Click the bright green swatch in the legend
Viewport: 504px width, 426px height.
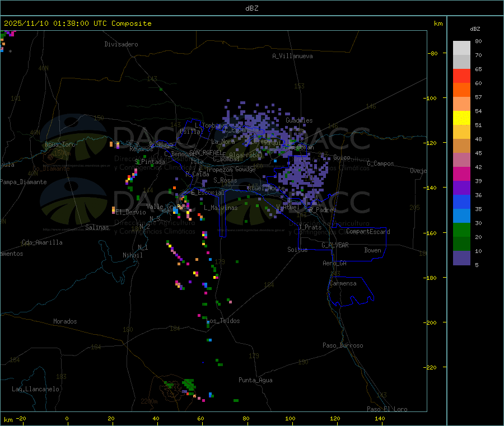point(461,230)
